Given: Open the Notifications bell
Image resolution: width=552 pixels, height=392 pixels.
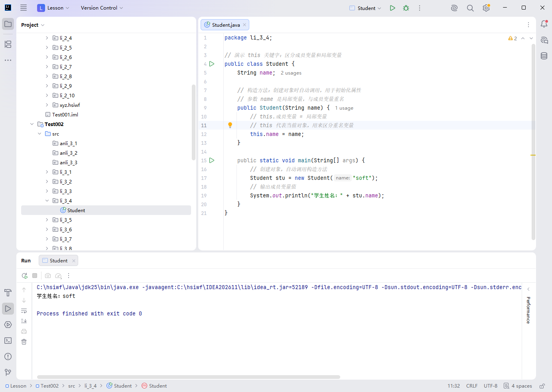Looking at the screenshot, I should click(x=544, y=24).
